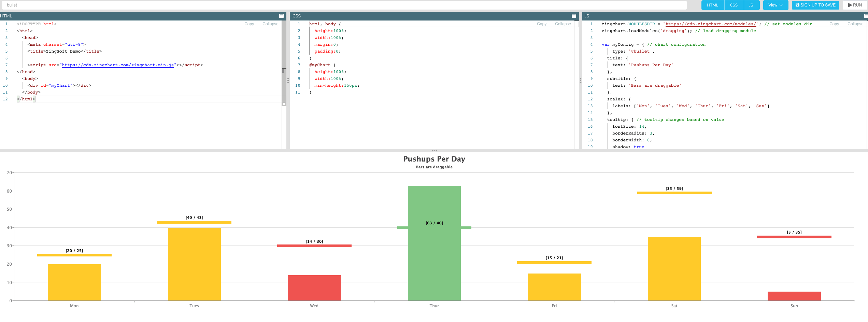Minimize the HTML editor panel
The image size is (868, 322).
[281, 16]
